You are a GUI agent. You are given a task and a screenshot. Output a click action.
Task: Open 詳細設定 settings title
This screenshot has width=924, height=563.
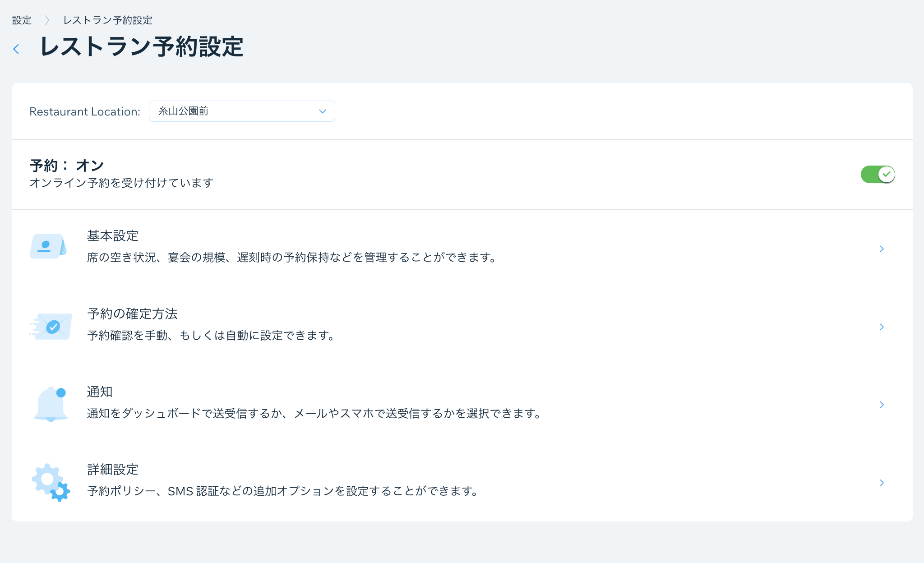[x=113, y=470]
